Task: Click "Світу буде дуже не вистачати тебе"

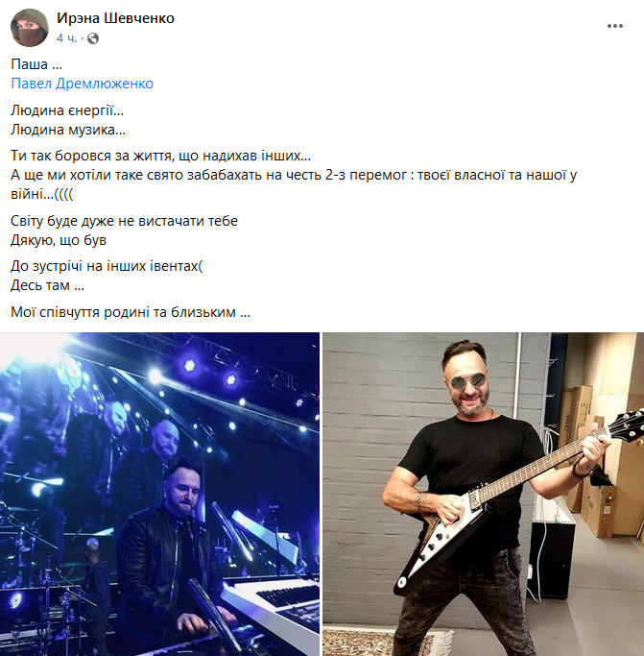Action: (x=124, y=221)
